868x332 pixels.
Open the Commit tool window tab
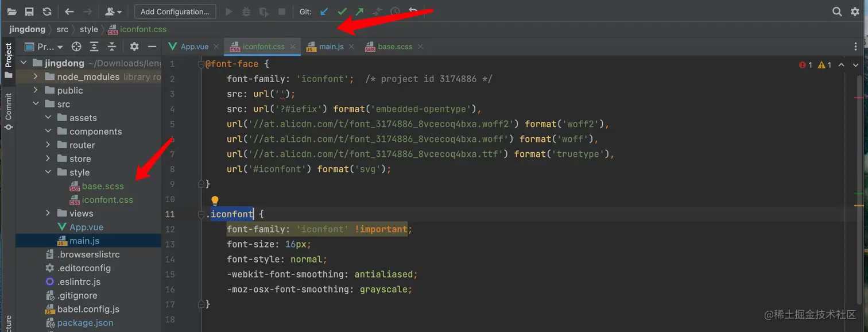click(x=8, y=111)
